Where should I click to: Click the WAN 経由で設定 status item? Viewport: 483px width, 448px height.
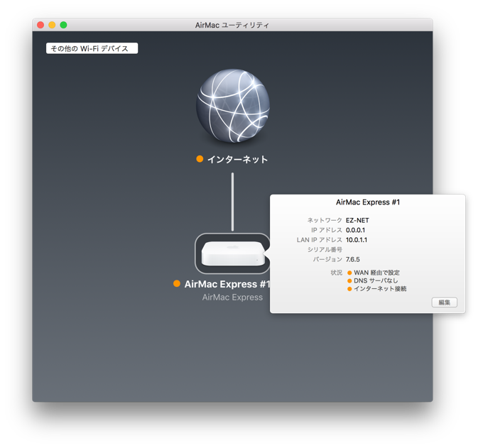coord(376,273)
